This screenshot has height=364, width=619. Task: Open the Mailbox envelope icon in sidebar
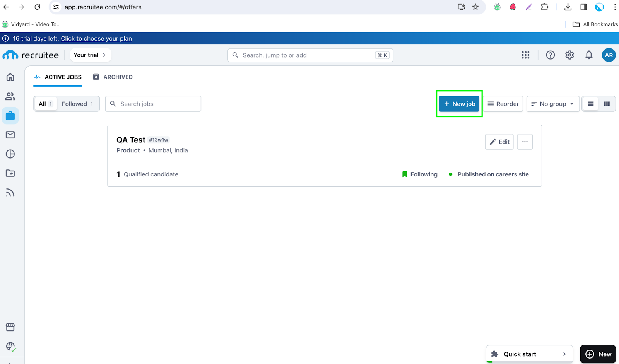pyautogui.click(x=10, y=135)
